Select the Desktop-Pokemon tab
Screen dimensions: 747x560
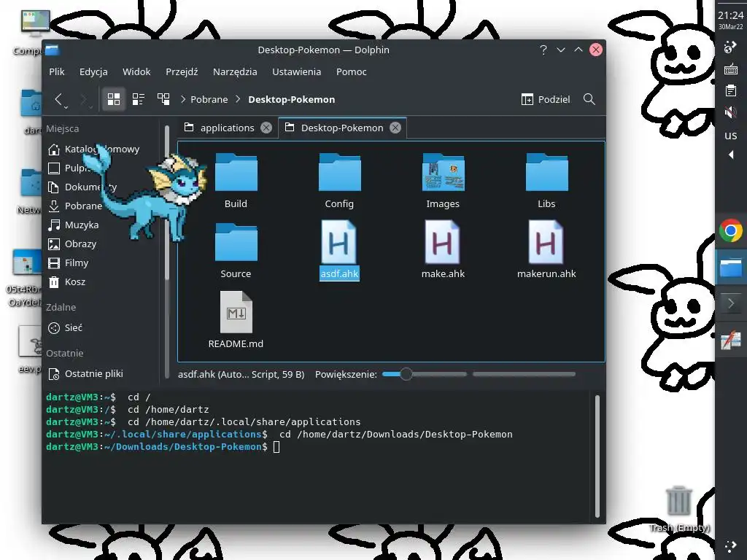point(342,128)
